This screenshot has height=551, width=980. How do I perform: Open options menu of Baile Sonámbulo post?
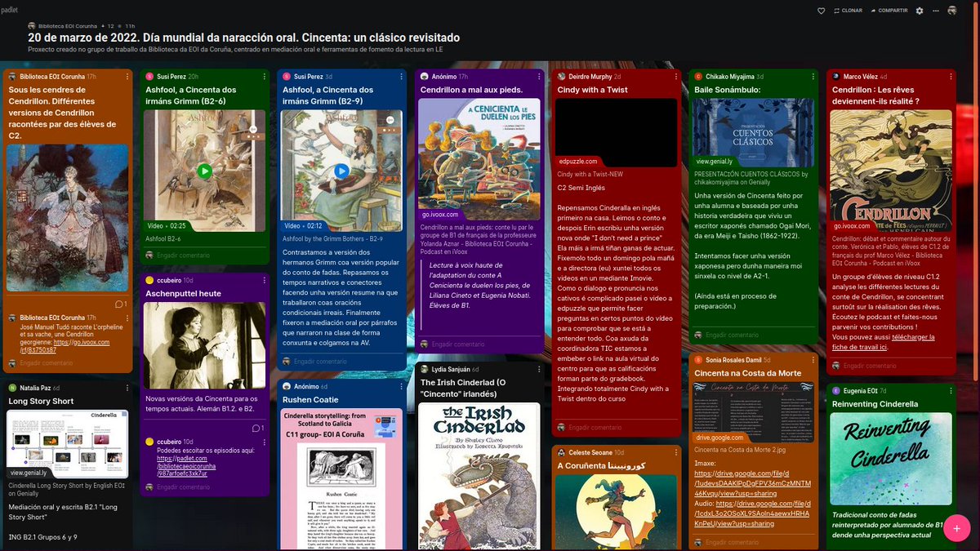pos(813,76)
